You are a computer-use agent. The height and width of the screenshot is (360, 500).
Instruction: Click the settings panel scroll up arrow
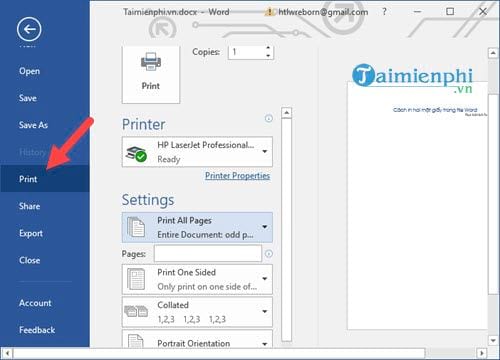[x=286, y=113]
